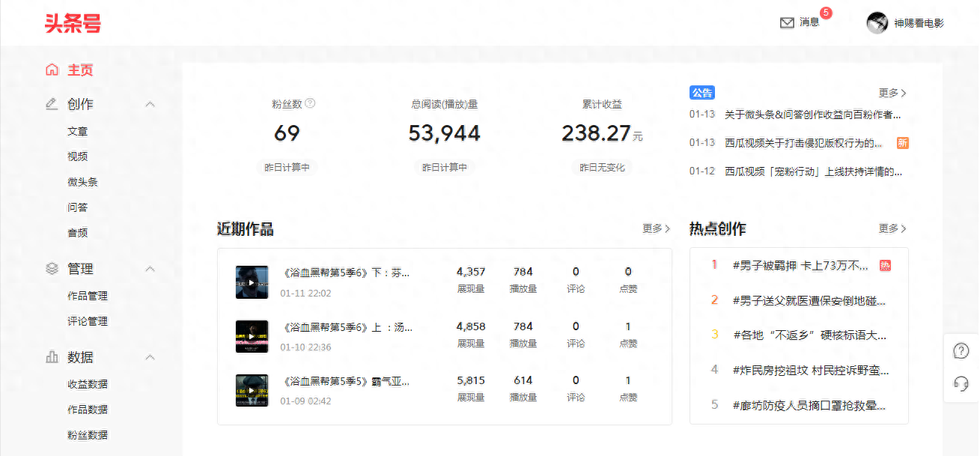Click the blue 公告 tag
This screenshot has height=456, width=980.
point(702,93)
